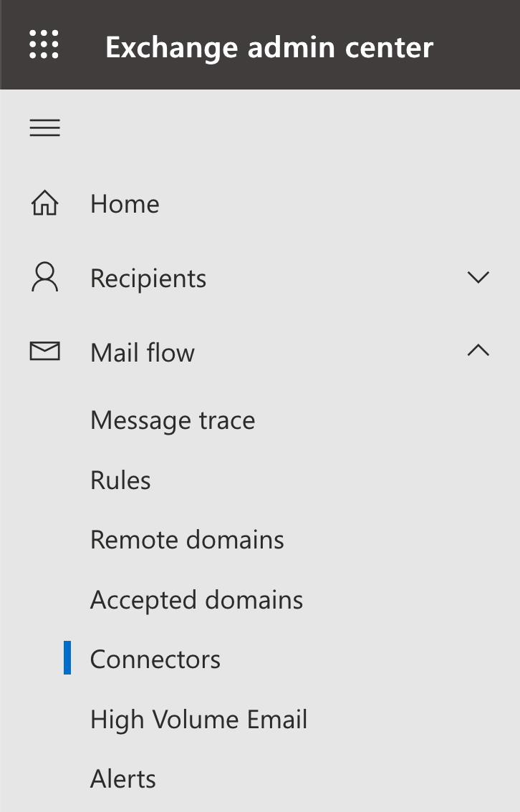The image size is (520, 812).
Task: Navigate to Accepted domains
Action: tap(196, 599)
